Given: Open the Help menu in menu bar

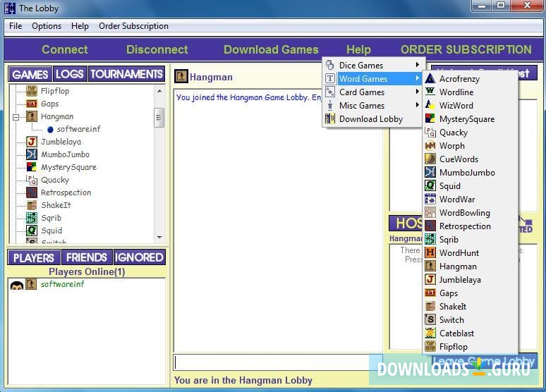Looking at the screenshot, I should [x=80, y=26].
